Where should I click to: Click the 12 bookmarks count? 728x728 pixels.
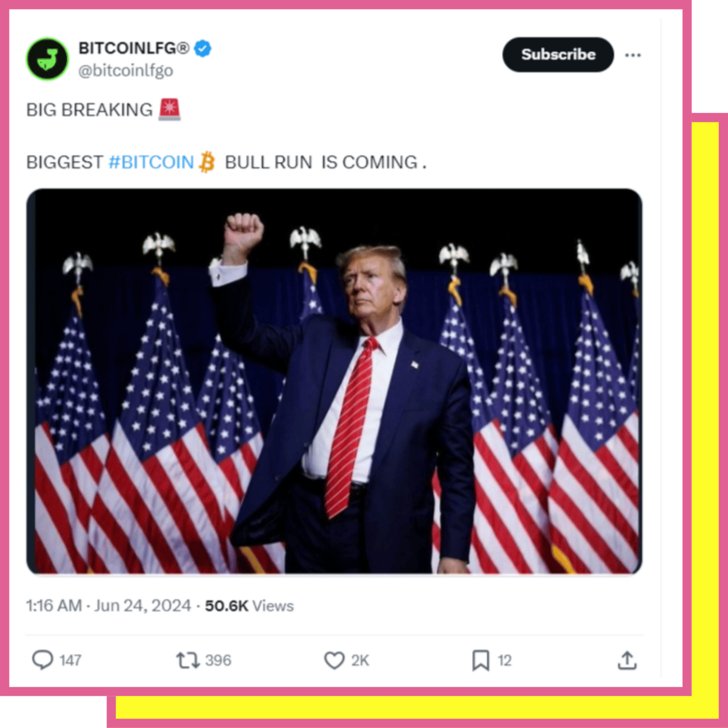[x=504, y=660]
